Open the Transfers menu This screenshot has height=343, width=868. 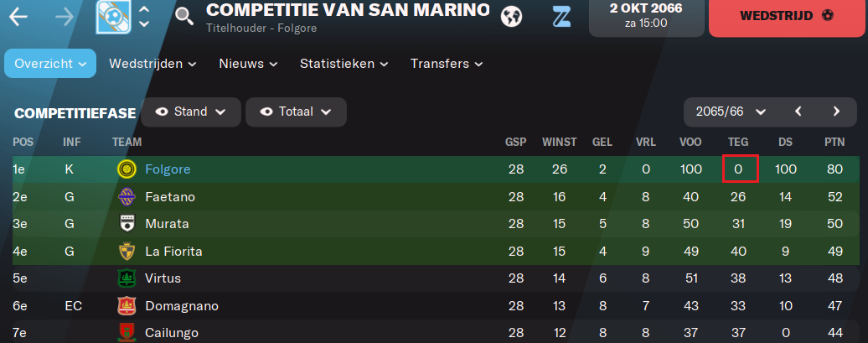click(447, 64)
